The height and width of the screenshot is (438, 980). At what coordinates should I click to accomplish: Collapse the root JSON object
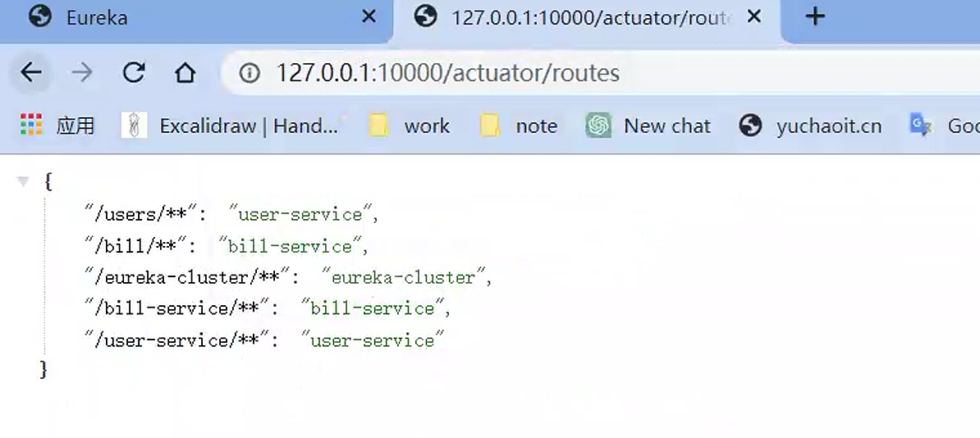pyautogui.click(x=23, y=181)
